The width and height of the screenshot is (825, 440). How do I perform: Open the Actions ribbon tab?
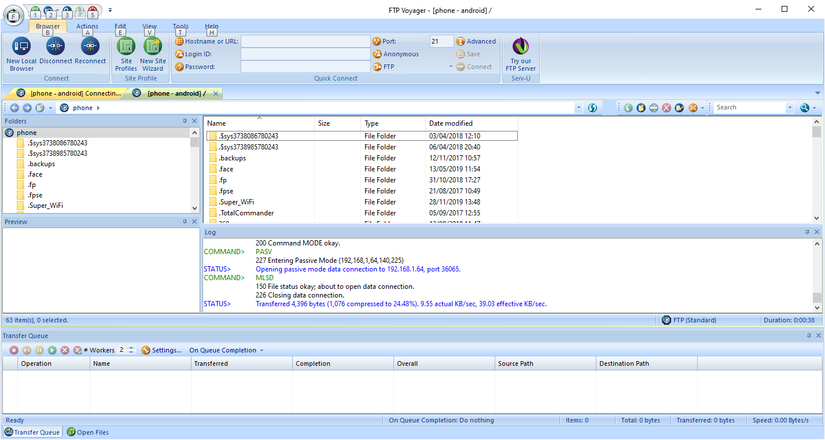87,26
